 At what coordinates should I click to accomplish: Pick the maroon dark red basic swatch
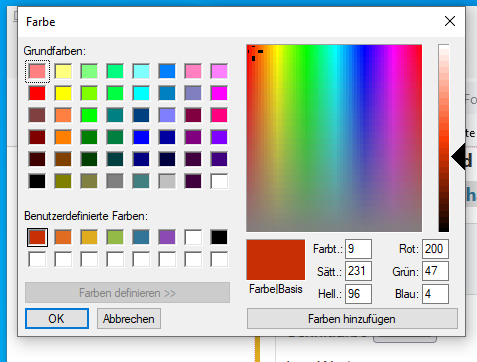(x=37, y=137)
